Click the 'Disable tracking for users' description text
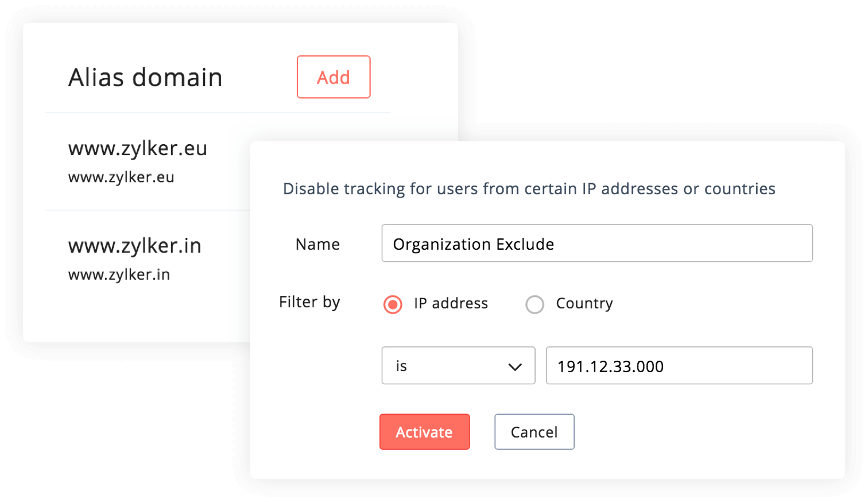The width and height of the screenshot is (868, 502). coord(529,189)
